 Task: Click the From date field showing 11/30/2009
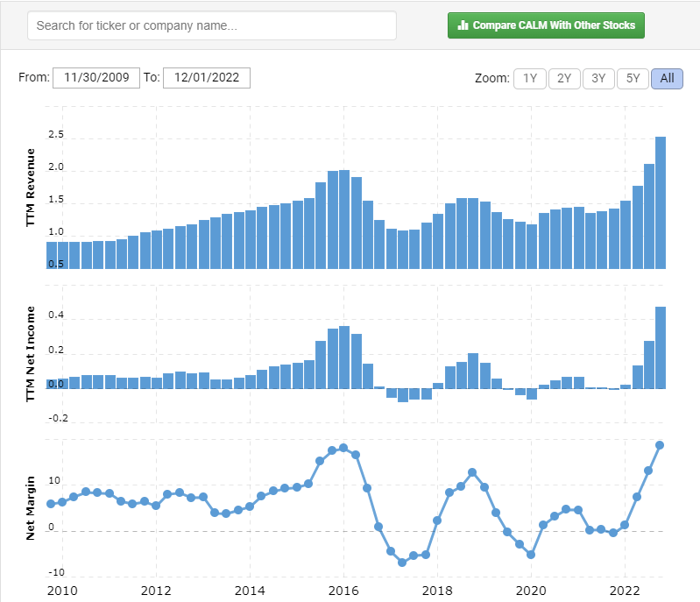[x=96, y=77]
